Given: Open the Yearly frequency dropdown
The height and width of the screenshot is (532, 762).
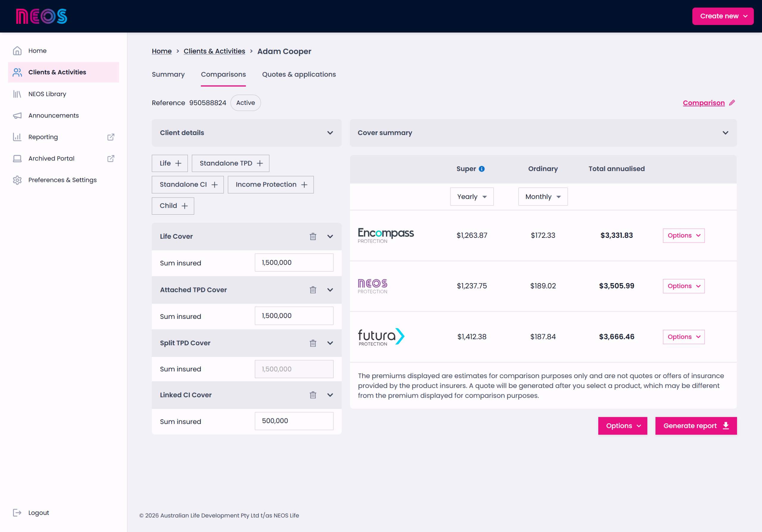Looking at the screenshot, I should [472, 197].
